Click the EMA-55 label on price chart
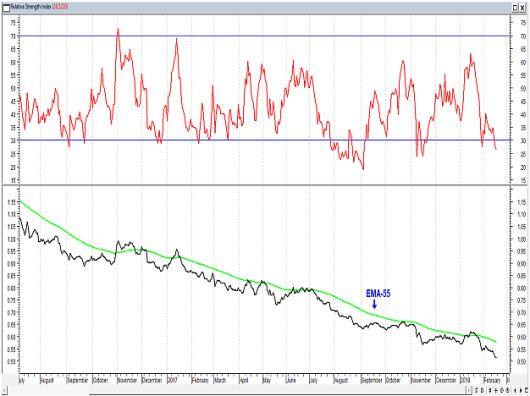This screenshot has height=396, width=530. coord(378,293)
